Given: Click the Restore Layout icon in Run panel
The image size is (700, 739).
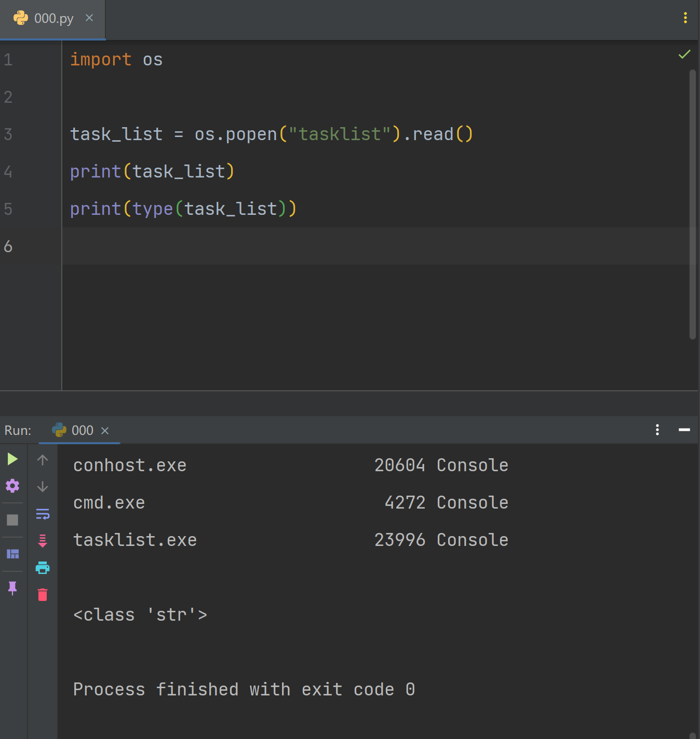Looking at the screenshot, I should pyautogui.click(x=12, y=554).
